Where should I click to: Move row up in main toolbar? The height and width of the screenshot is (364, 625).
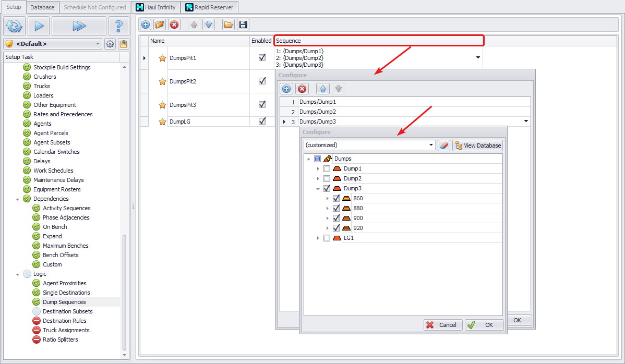[194, 25]
